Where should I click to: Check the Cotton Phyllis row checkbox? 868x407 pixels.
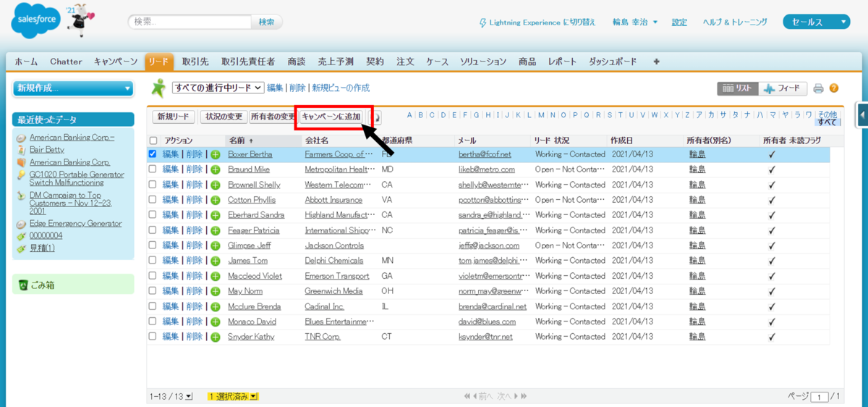click(153, 200)
